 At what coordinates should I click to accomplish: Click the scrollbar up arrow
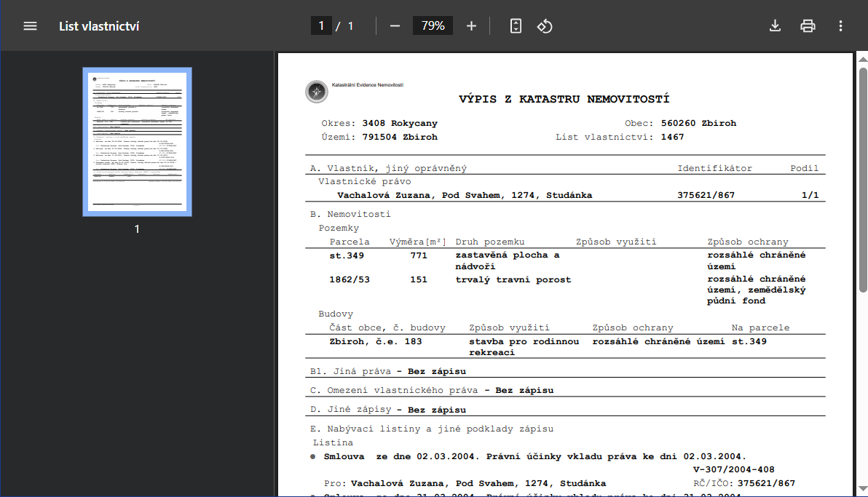(x=863, y=58)
